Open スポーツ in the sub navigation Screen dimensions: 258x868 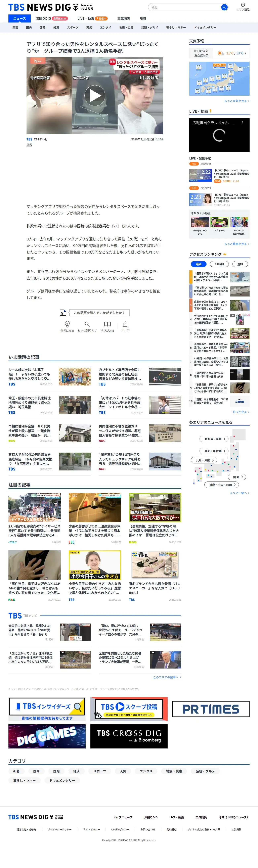[x=73, y=28]
